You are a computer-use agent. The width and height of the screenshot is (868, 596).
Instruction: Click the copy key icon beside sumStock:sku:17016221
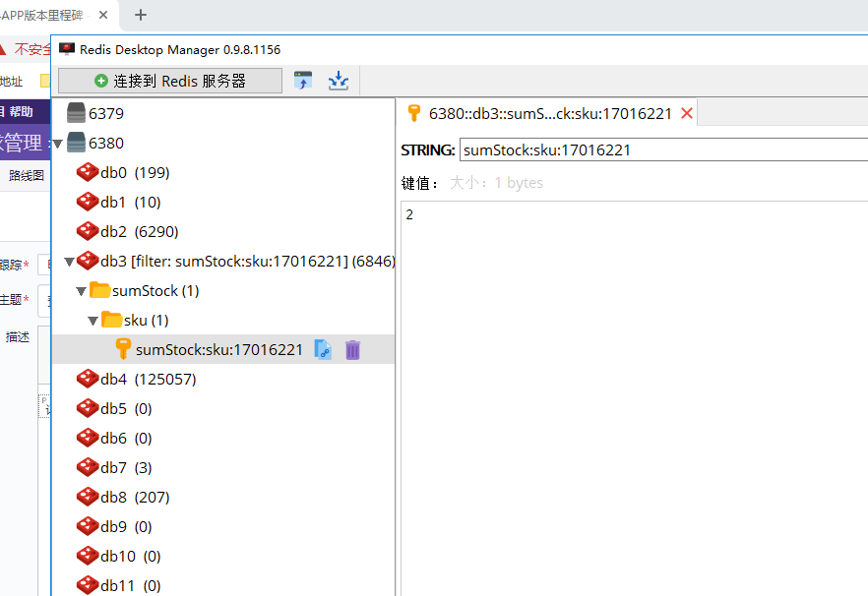coord(323,350)
